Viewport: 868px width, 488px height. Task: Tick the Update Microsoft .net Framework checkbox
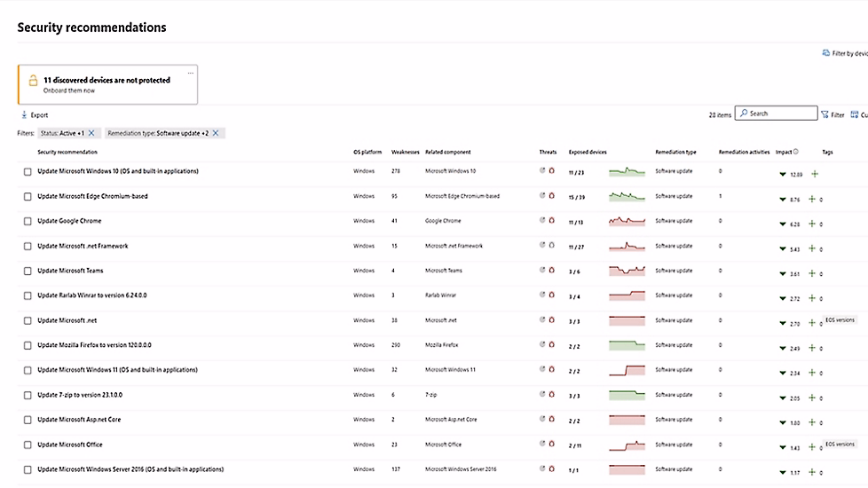pyautogui.click(x=28, y=246)
